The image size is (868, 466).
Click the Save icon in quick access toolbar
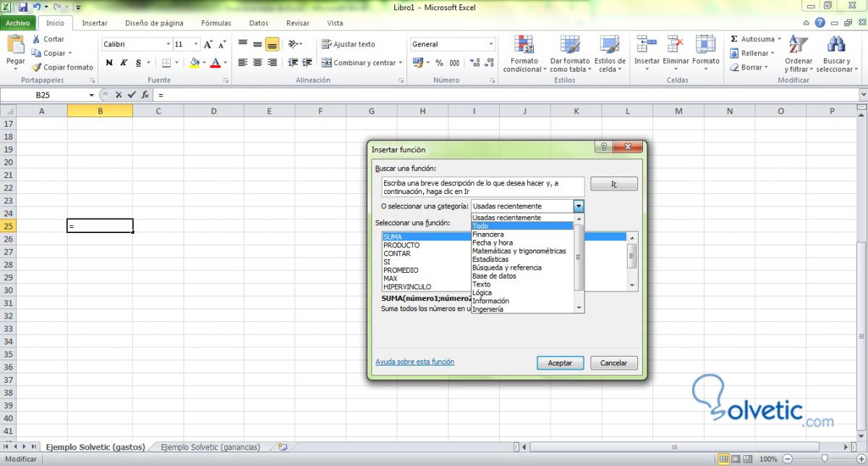pos(22,6)
